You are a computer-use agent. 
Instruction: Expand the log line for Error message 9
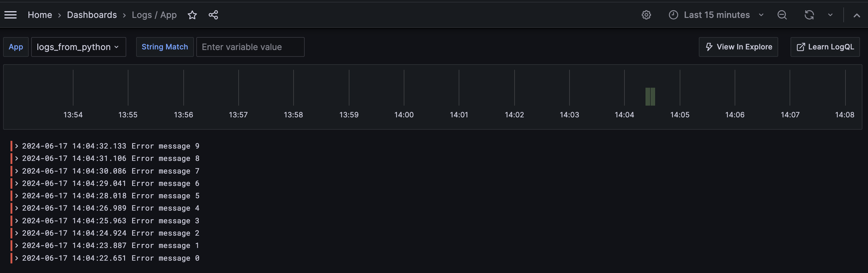(17, 145)
